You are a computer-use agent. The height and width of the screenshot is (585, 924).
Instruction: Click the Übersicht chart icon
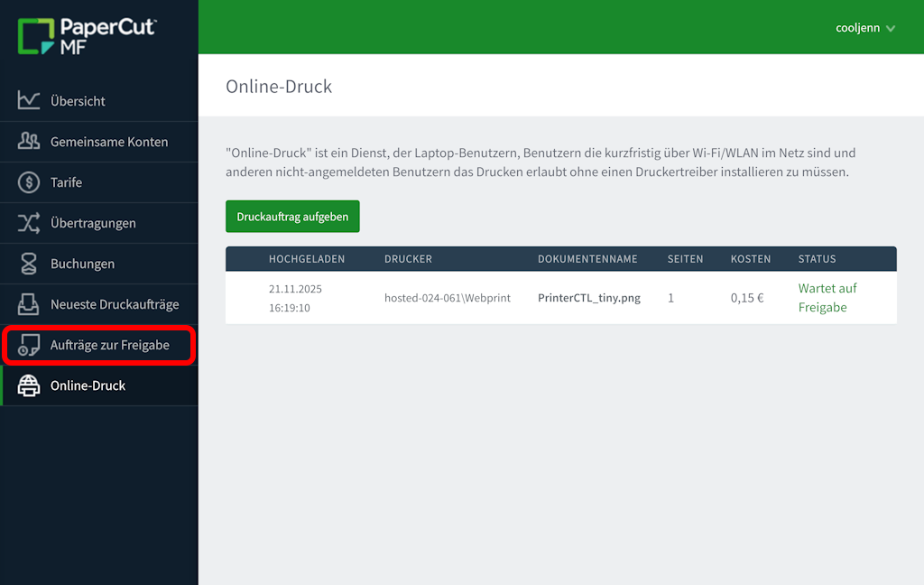pyautogui.click(x=29, y=100)
